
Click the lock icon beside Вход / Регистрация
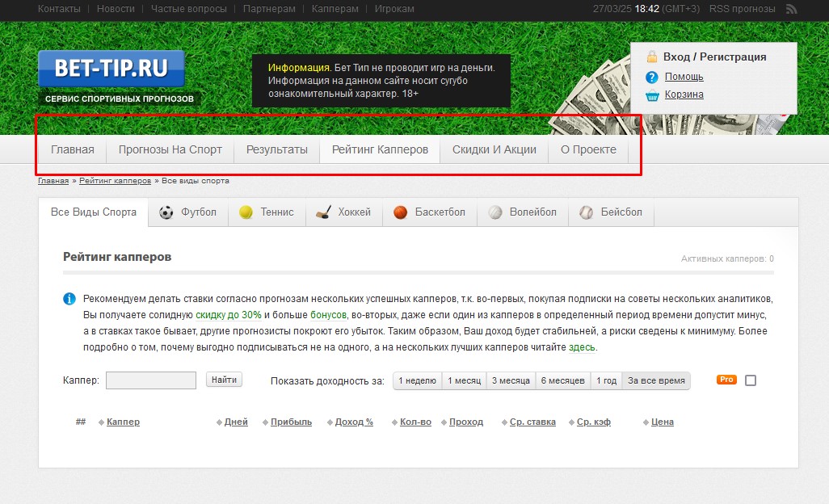coord(652,57)
